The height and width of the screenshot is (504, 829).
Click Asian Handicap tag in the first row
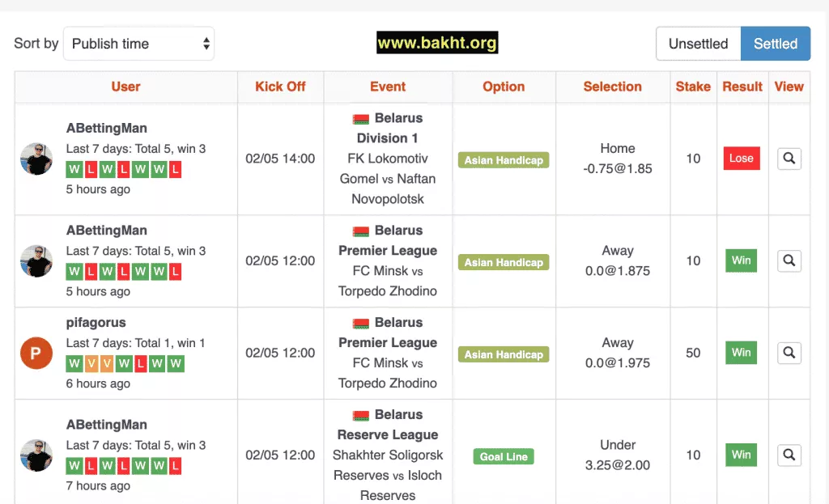(x=504, y=160)
